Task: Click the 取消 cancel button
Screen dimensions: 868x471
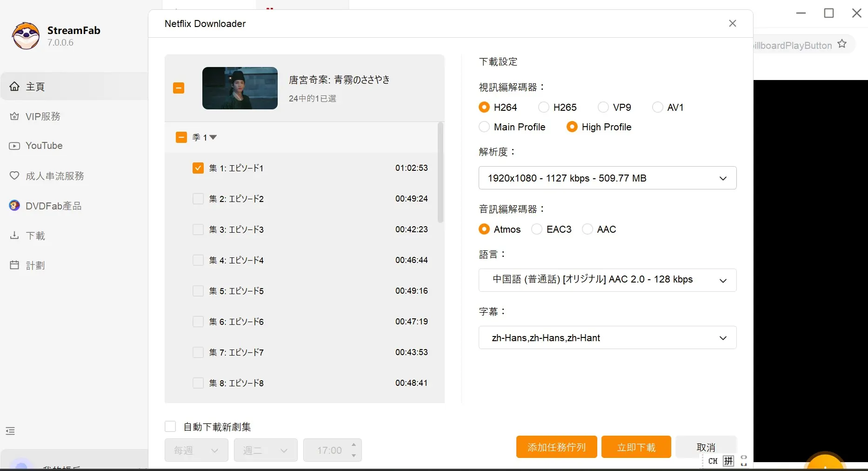Action: [706, 447]
